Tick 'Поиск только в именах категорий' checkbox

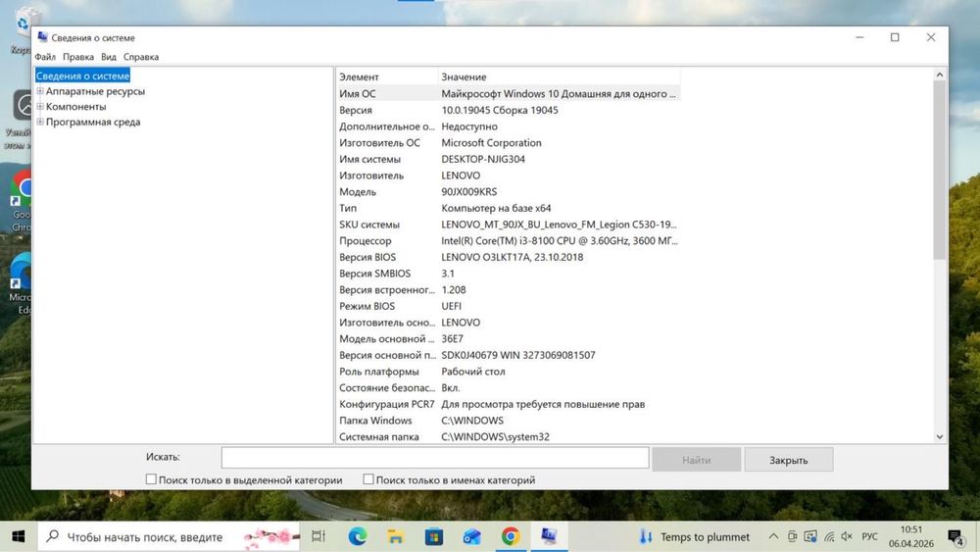368,479
